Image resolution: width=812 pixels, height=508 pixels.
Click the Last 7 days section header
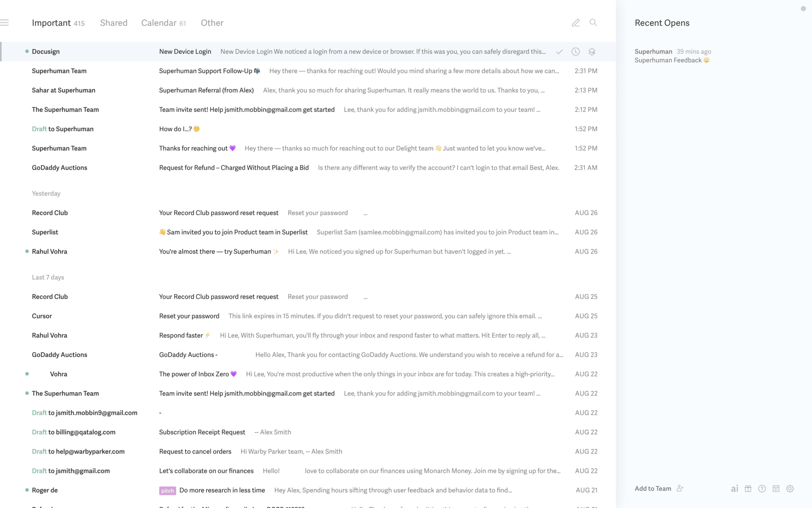[x=48, y=277]
